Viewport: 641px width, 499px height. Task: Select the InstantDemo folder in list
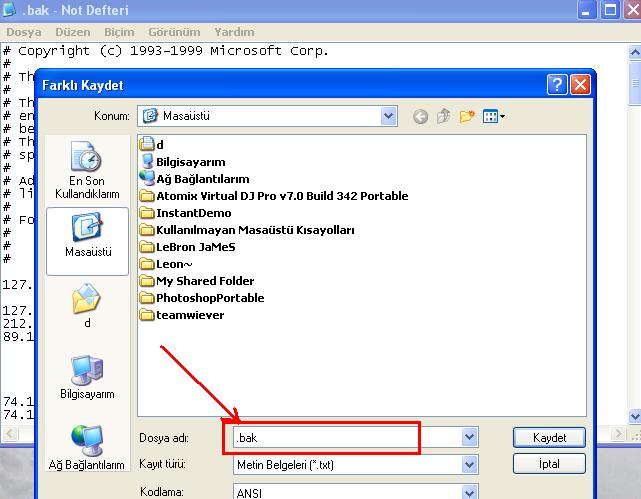pyautogui.click(x=193, y=213)
